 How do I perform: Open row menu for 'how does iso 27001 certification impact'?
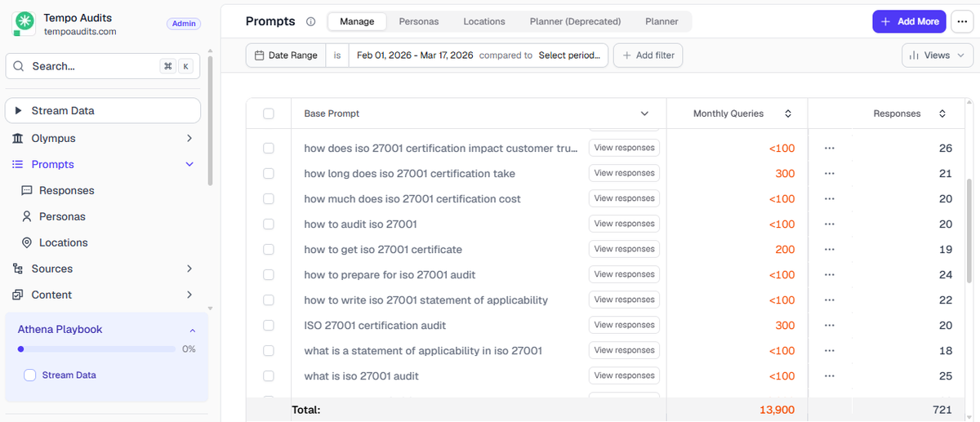830,149
